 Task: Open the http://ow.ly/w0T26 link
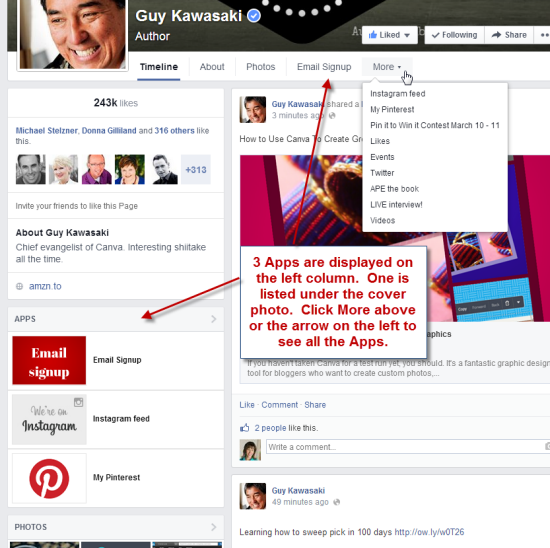429,532
